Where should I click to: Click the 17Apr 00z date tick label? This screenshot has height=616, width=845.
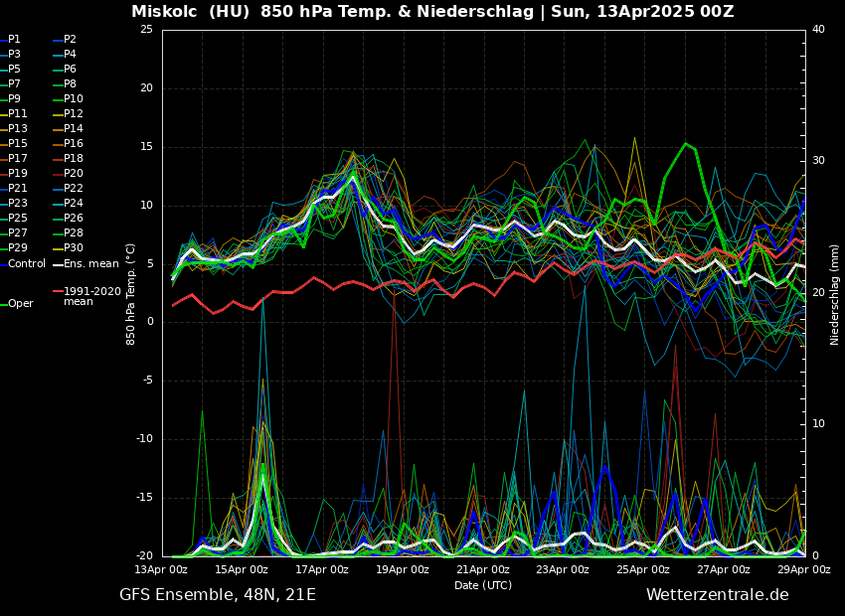coord(322,570)
